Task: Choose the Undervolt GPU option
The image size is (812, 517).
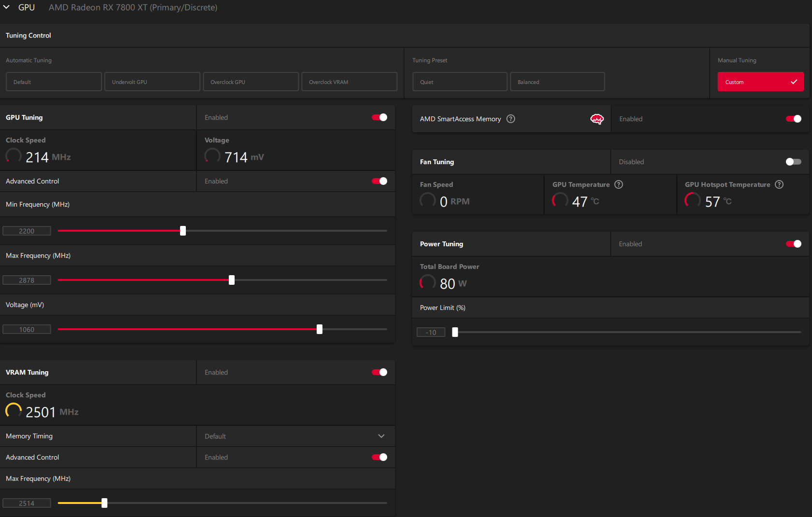Action: click(152, 82)
